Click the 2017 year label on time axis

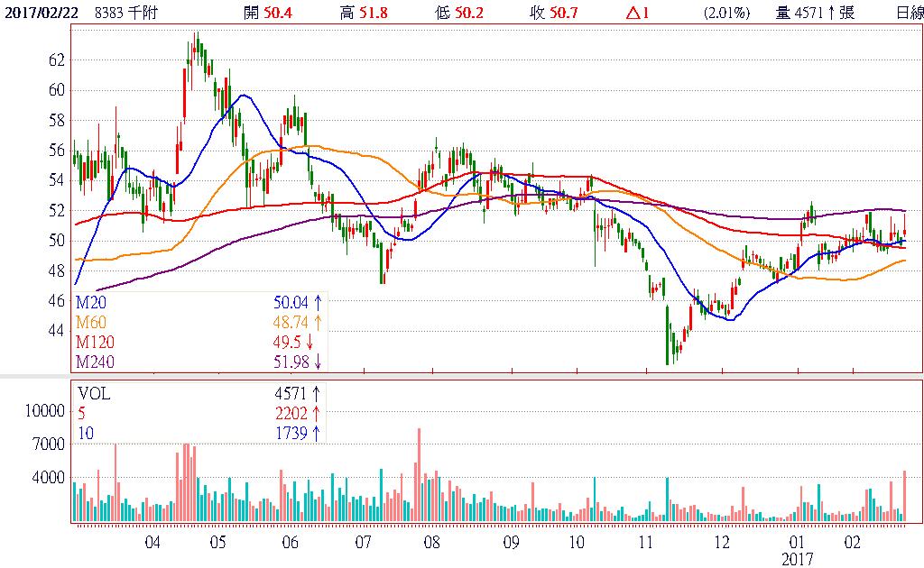click(798, 560)
